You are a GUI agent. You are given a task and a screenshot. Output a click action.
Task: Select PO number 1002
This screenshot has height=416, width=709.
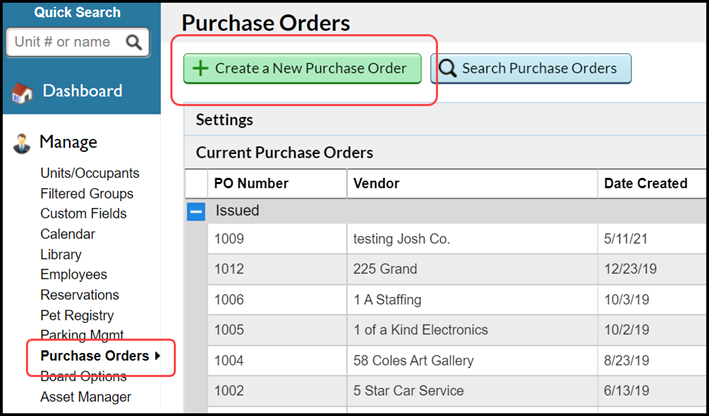pos(229,391)
